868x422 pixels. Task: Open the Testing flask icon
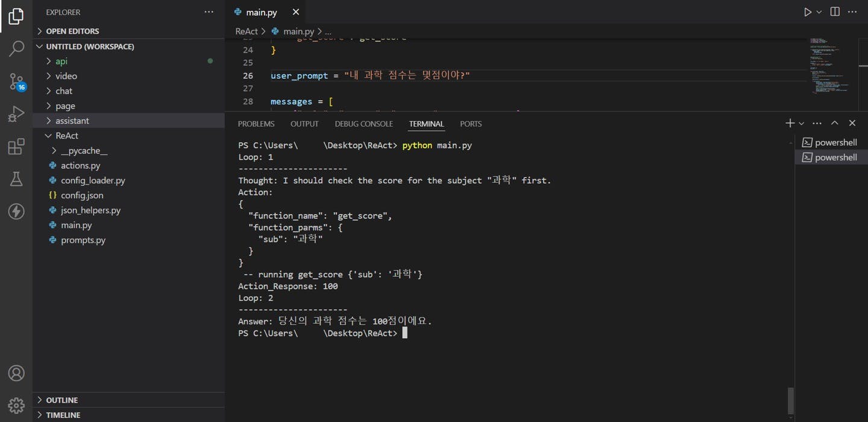point(16,179)
